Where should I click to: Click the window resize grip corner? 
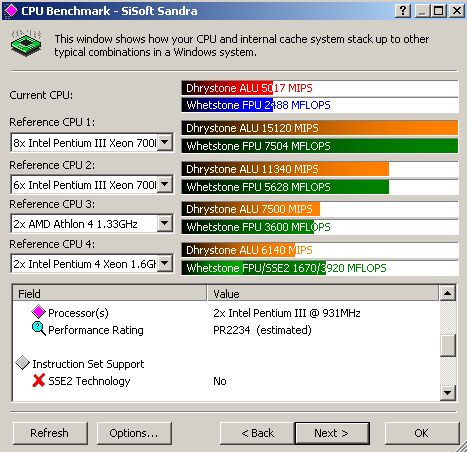point(461,446)
